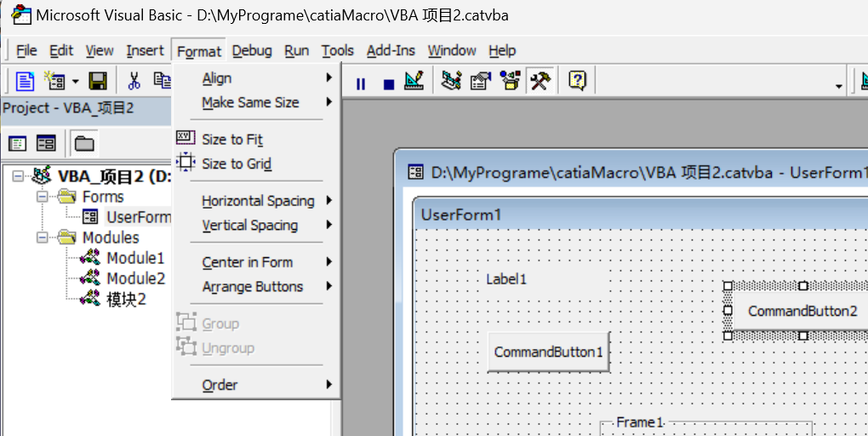Viewport: 868px width, 436px height.
Task: Expand the Make Same Size submenu
Action: [x=256, y=102]
